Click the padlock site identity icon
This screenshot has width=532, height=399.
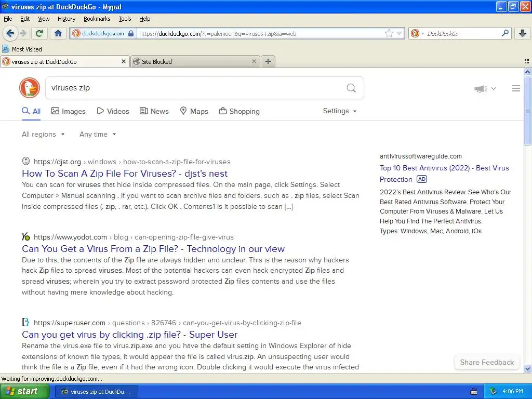click(130, 34)
